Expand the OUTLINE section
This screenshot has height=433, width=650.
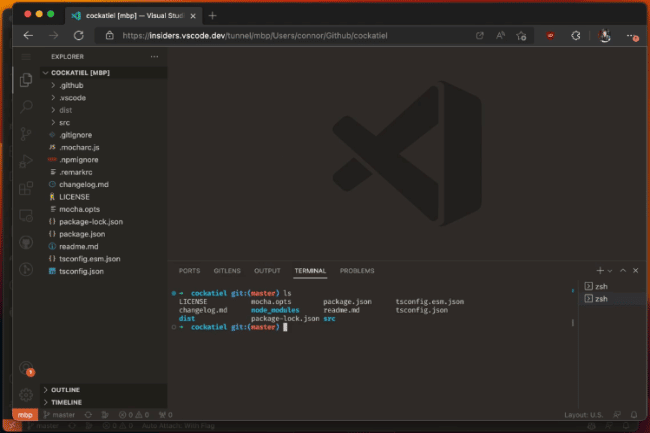pyautogui.click(x=104, y=390)
